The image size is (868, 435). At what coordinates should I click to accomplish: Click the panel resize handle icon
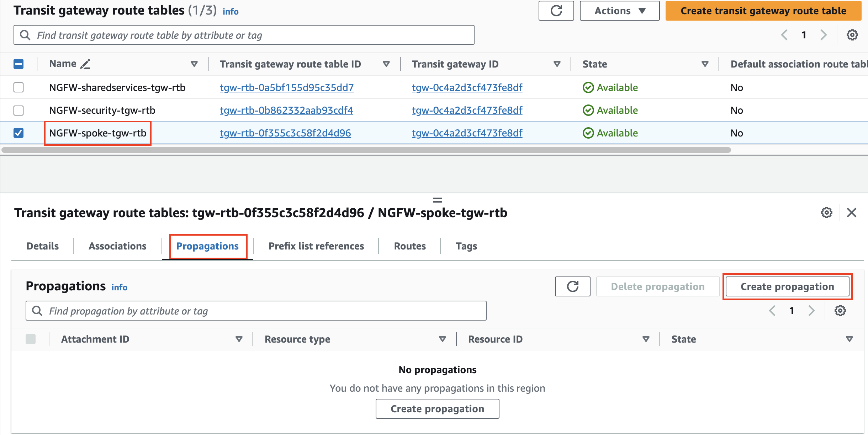tap(438, 200)
